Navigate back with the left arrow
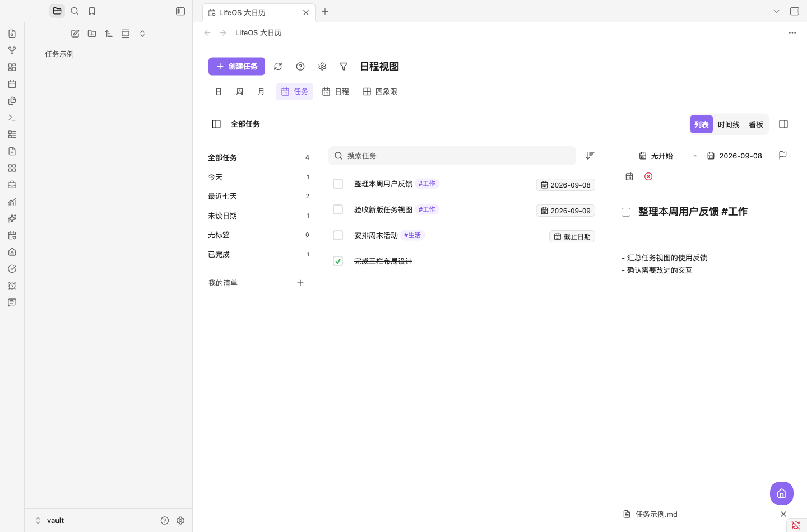 (207, 33)
